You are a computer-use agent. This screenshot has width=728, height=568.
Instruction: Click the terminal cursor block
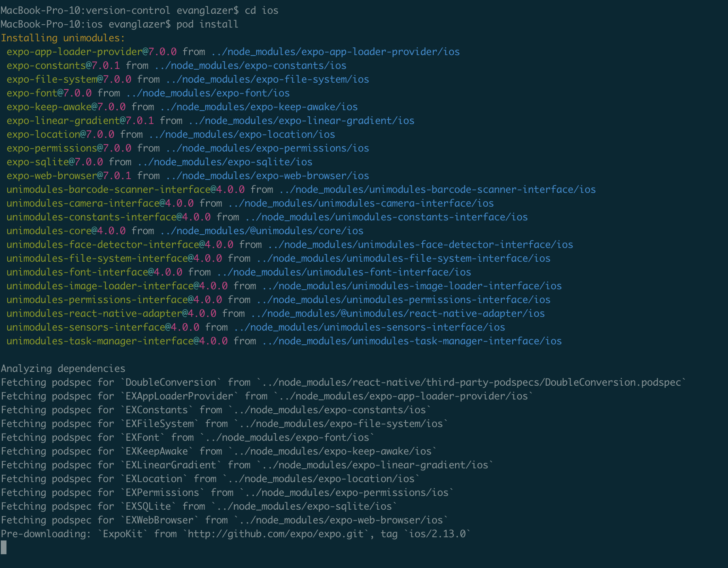pyautogui.click(x=4, y=548)
